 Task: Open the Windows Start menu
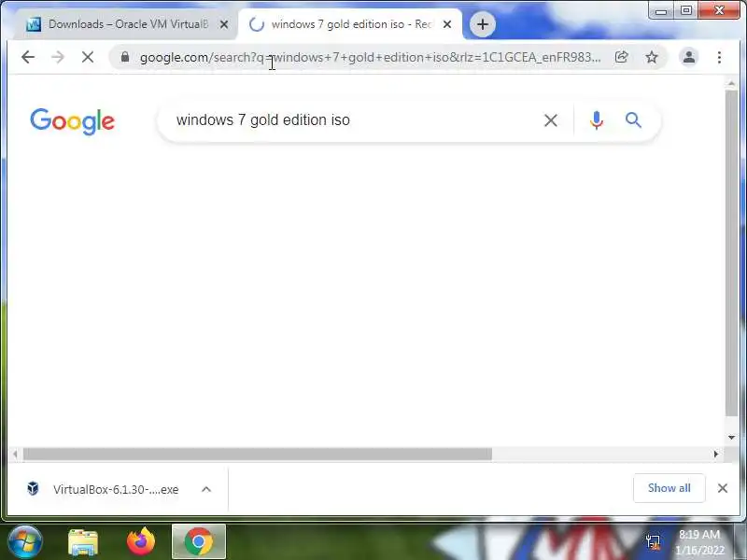tap(25, 541)
